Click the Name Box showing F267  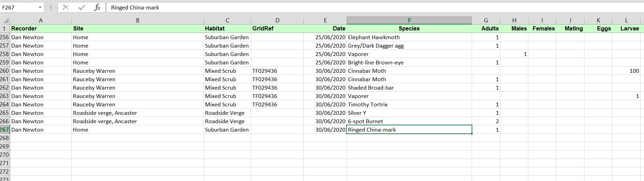(x=19, y=7)
